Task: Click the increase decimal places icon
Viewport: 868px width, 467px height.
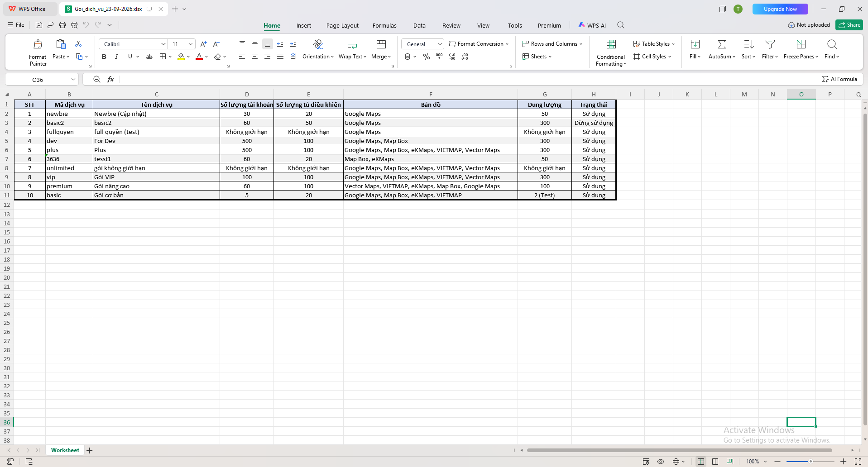Action: (452, 57)
